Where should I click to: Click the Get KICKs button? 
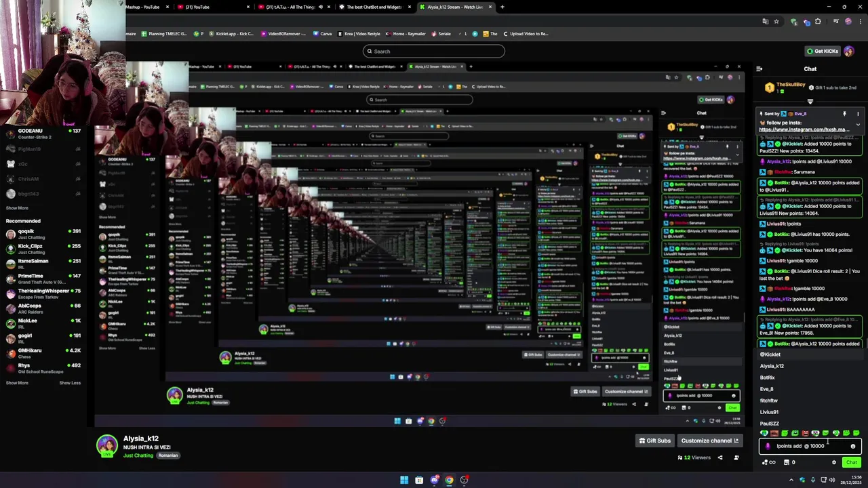[x=822, y=51]
